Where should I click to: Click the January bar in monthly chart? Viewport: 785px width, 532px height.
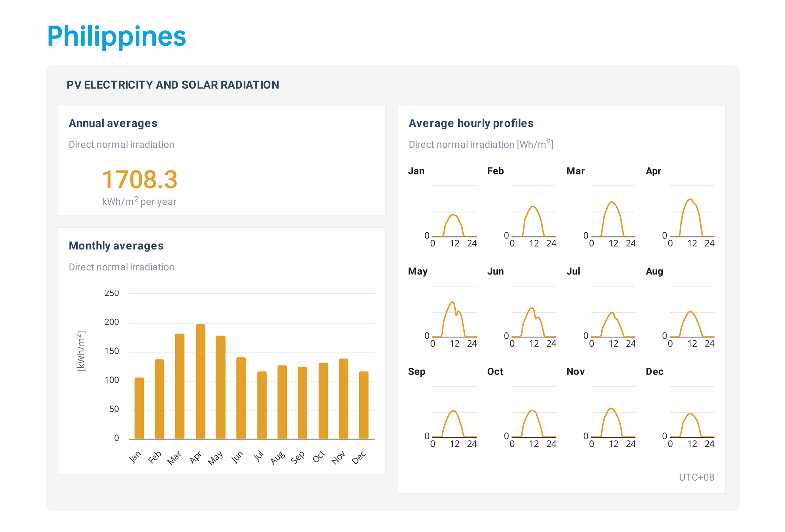pyautogui.click(x=139, y=408)
